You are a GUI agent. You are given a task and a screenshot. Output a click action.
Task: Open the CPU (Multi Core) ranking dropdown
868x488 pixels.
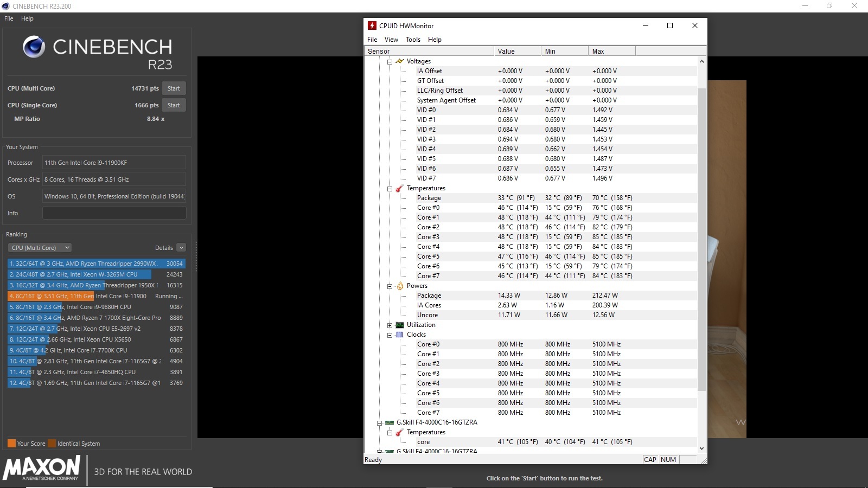coord(40,248)
